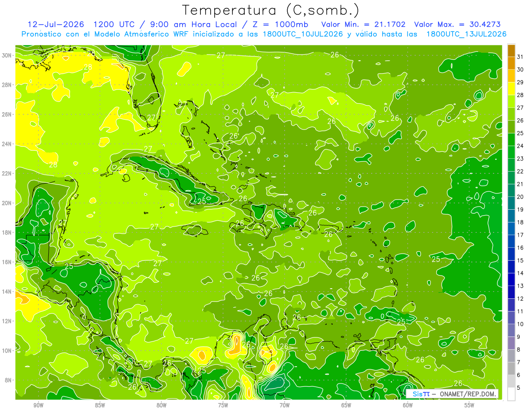Click the '16N' latitude axis label

click(x=8, y=262)
